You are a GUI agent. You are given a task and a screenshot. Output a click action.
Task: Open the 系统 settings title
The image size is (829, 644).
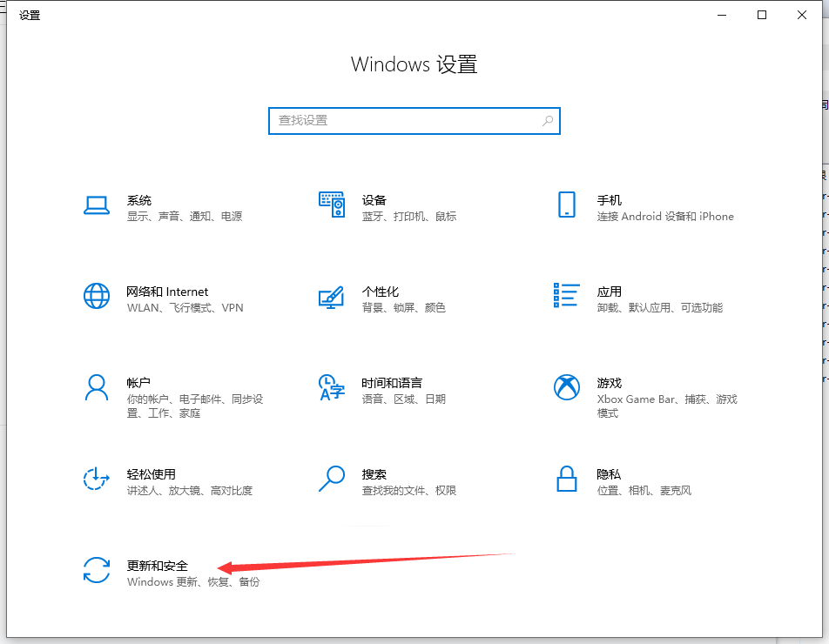(139, 200)
